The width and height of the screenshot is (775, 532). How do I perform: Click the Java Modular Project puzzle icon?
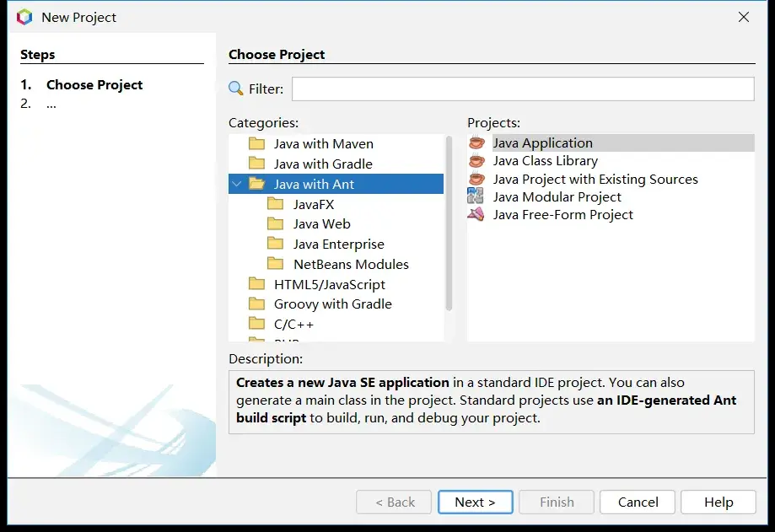(476, 196)
